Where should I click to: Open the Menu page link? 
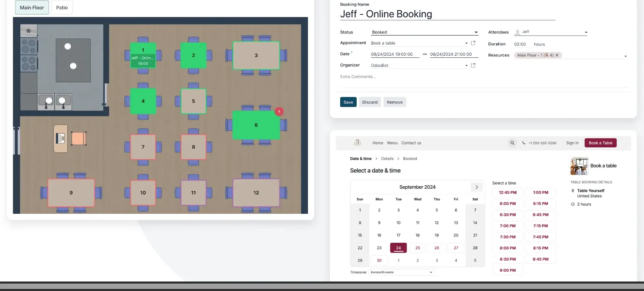click(392, 143)
